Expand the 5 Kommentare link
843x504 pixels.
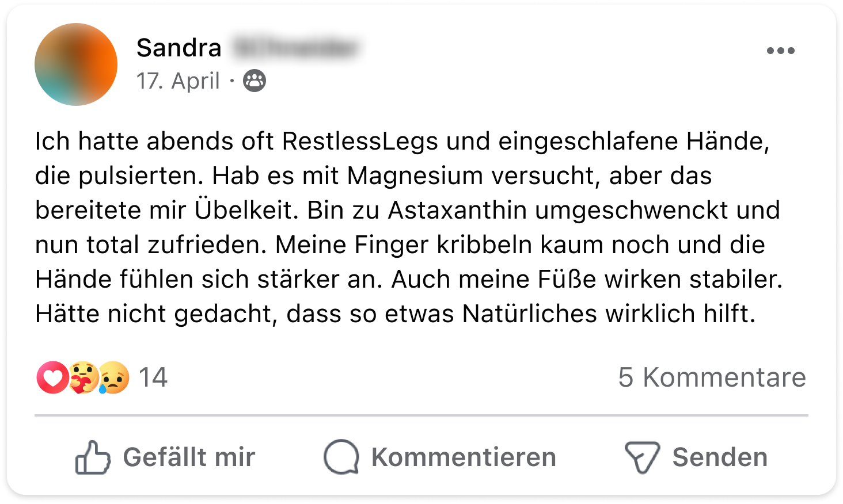click(712, 377)
